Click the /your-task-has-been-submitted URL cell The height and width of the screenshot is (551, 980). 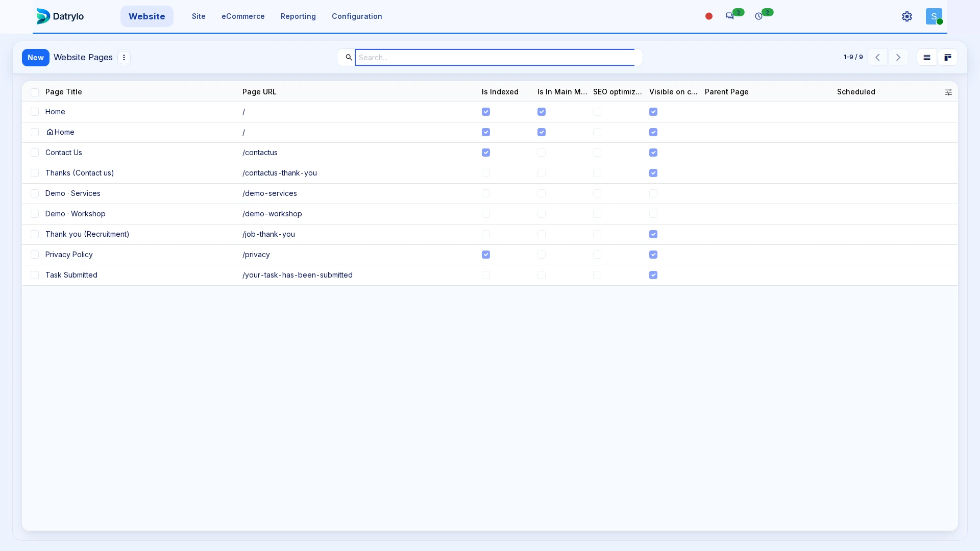pyautogui.click(x=298, y=275)
